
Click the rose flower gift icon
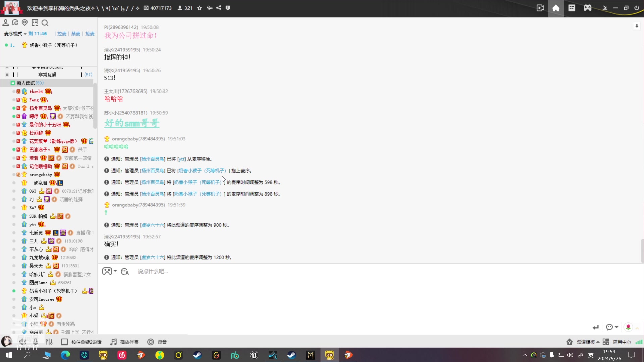[628, 327]
